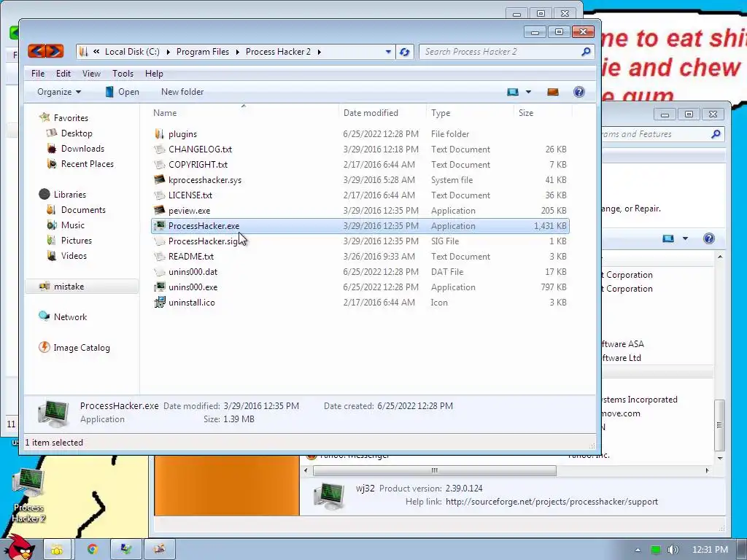This screenshot has width=747, height=560.
Task: Select Videos library
Action: [74, 255]
